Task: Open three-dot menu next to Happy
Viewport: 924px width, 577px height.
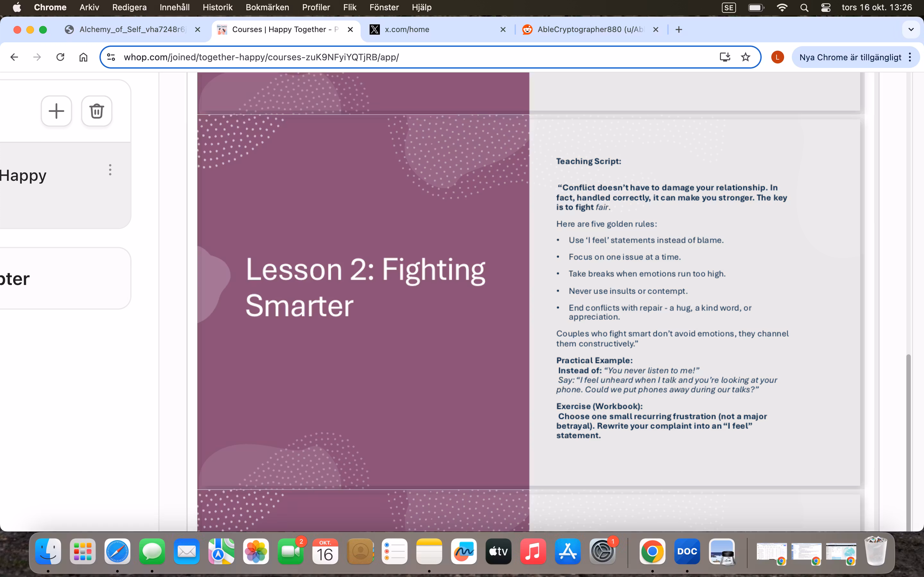Action: (x=110, y=170)
